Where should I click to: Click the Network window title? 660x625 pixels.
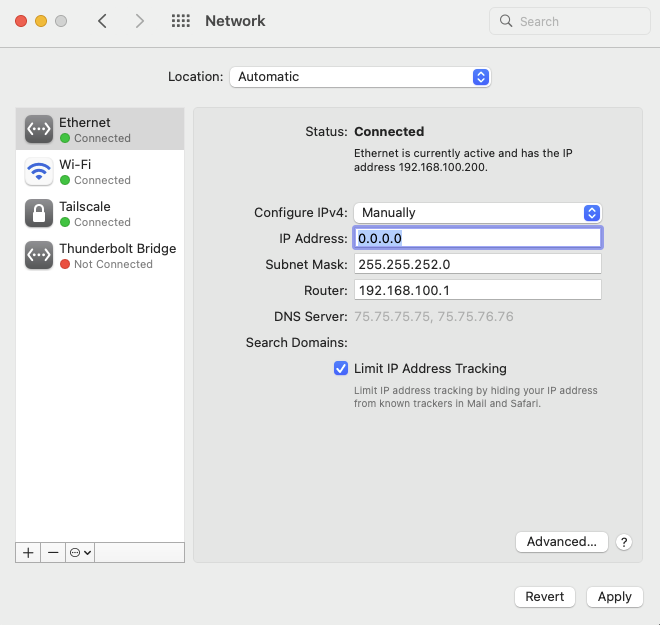click(x=235, y=21)
